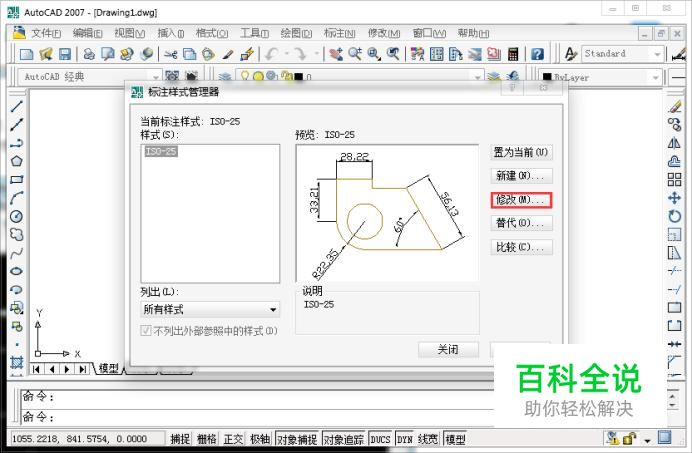692x453 pixels.
Task: Open the status bar tray menu arrow
Action: tap(647, 440)
